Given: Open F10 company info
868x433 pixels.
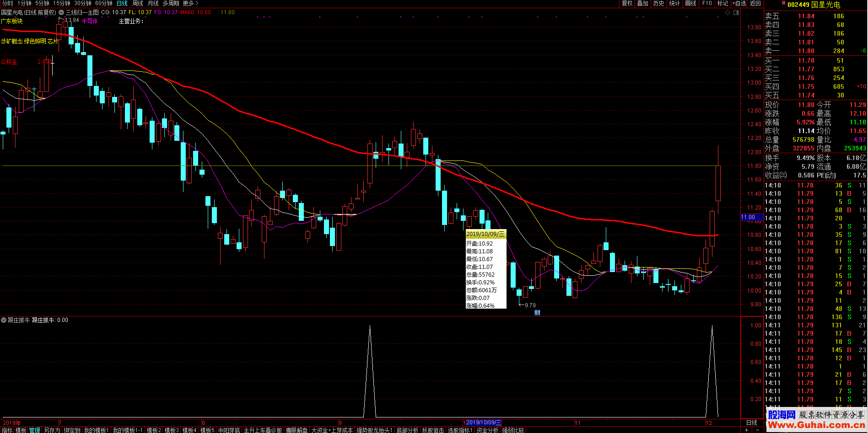Looking at the screenshot, I should pos(707,3).
